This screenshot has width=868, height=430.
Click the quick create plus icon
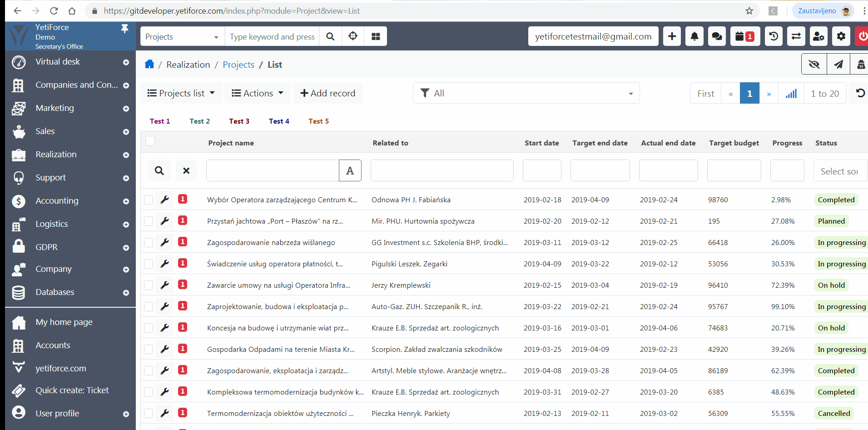672,36
